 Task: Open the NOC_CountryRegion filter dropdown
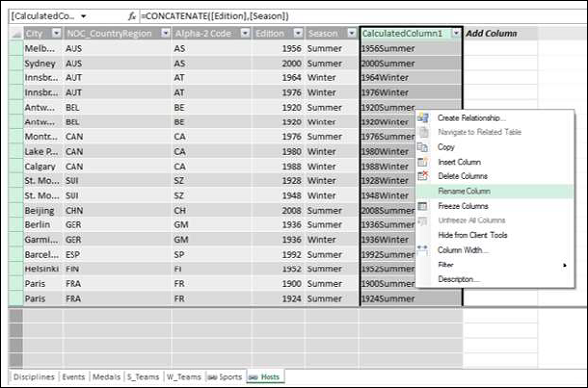166,33
